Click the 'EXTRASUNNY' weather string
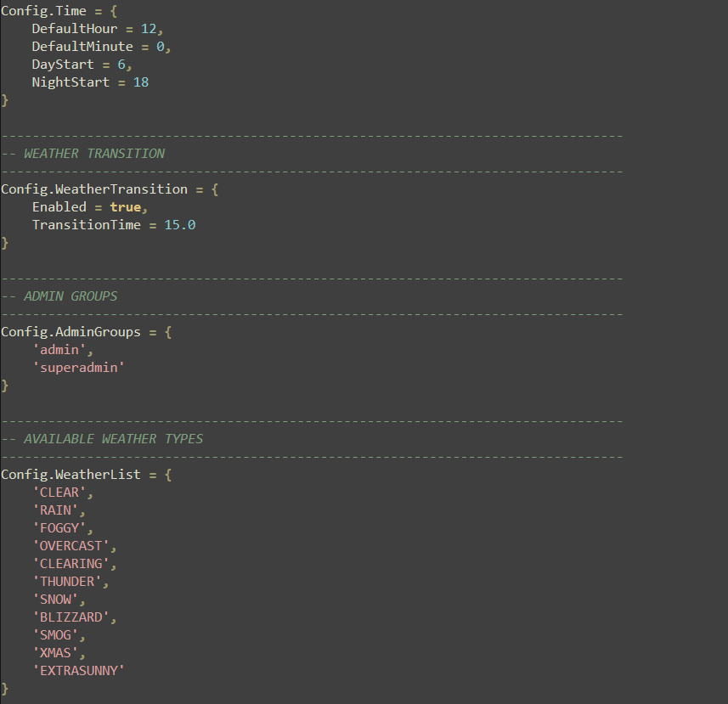This screenshot has height=704, width=728. click(x=78, y=670)
